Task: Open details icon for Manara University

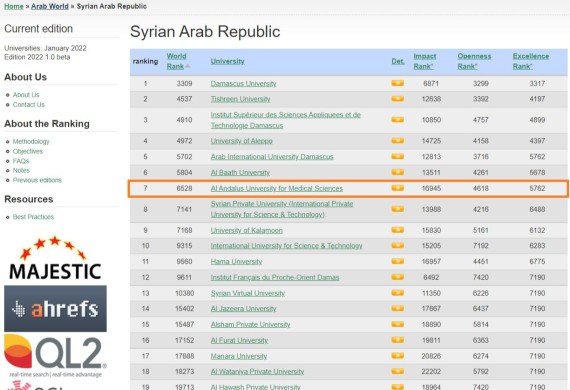Action: coord(397,356)
